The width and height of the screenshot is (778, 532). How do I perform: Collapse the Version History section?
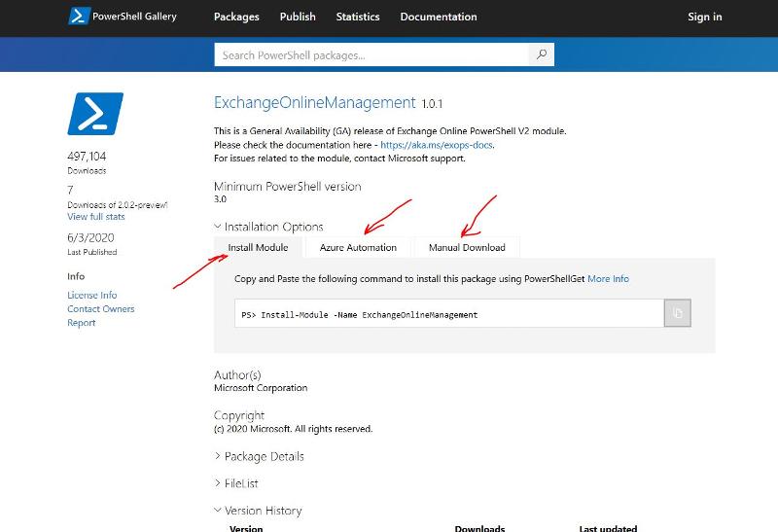258,511
